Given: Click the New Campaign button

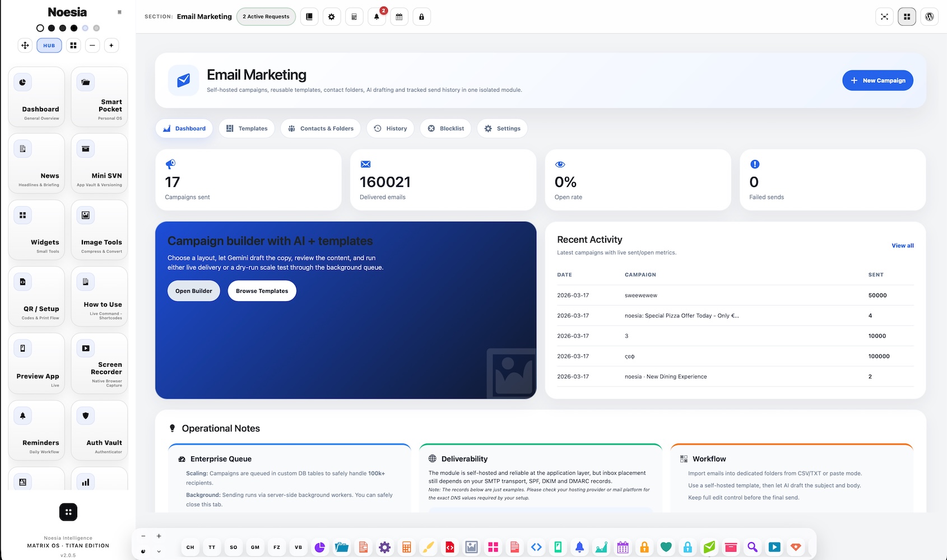Looking at the screenshot, I should tap(878, 80).
